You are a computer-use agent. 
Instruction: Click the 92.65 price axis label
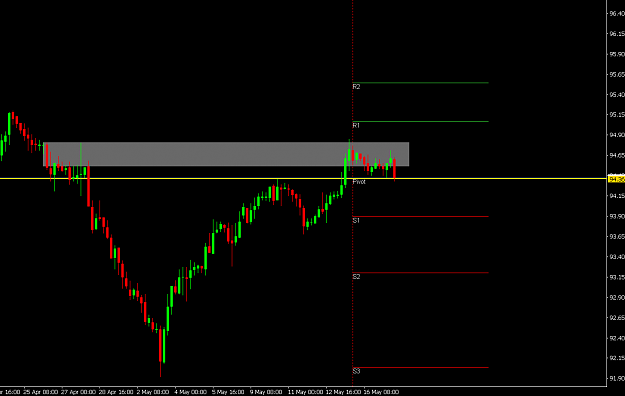617,318
